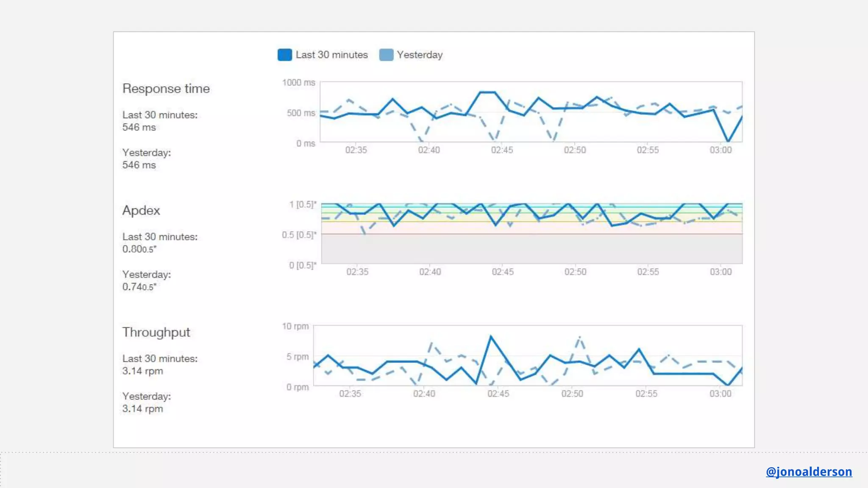
Task: Click the Response time heading
Action: coord(166,89)
